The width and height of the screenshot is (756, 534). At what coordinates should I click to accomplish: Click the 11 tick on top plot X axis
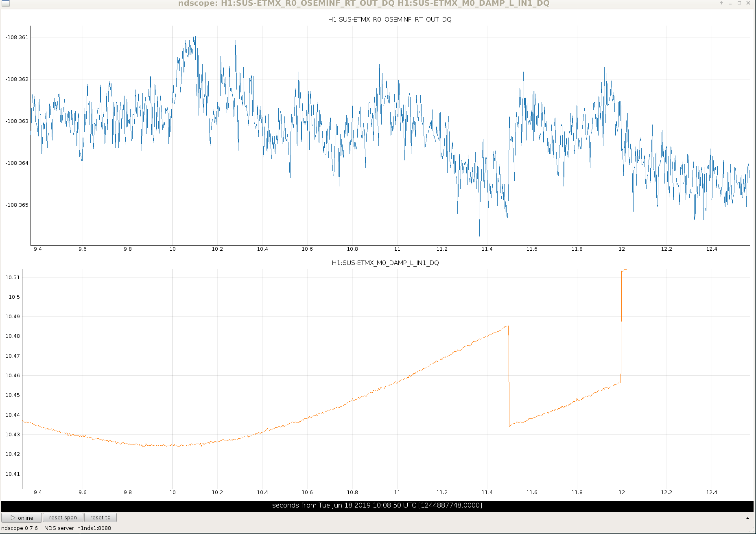pos(397,249)
